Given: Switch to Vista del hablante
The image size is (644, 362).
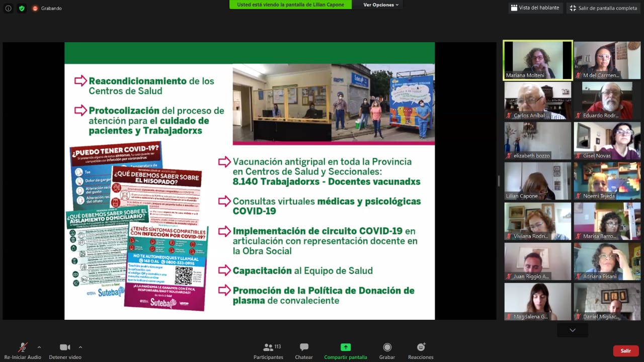Looking at the screenshot, I should coord(534,8).
